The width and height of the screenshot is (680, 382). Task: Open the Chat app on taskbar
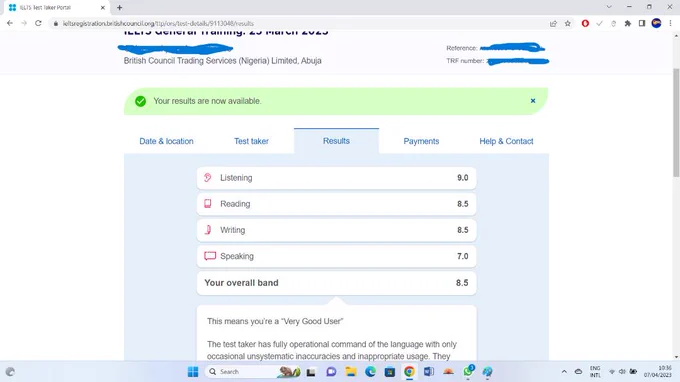(331, 372)
